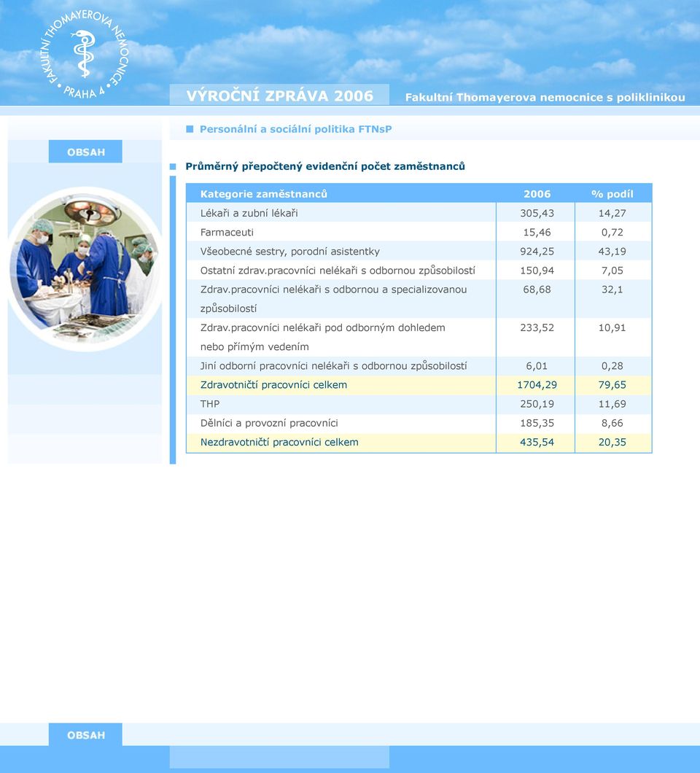Click the hospital logo with snake emblem

point(84,54)
